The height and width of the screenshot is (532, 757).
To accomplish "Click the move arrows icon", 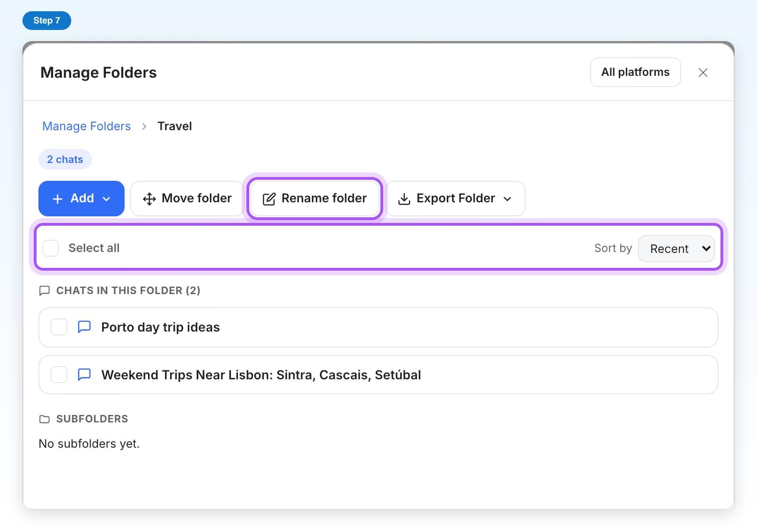I will [149, 199].
